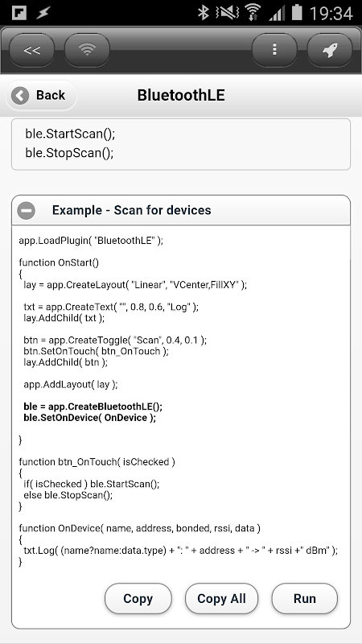
Task: Tap the double-arrow back toolbar icon
Action: pos(31,50)
